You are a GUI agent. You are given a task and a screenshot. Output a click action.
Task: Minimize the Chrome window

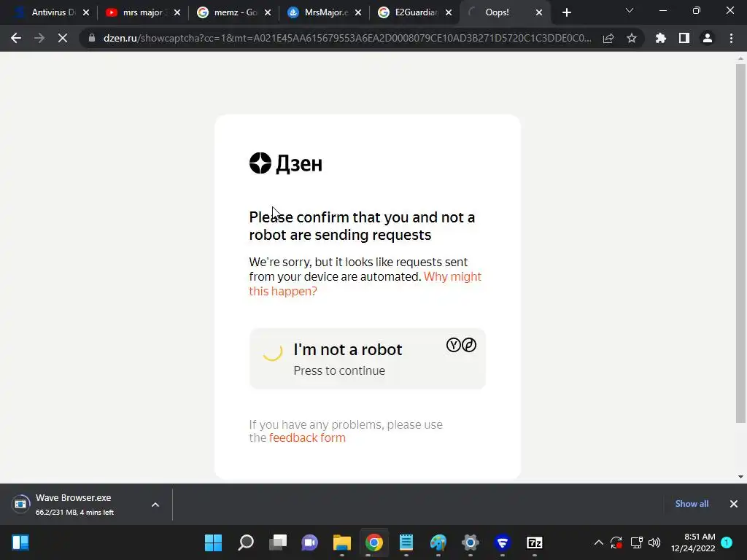662,10
